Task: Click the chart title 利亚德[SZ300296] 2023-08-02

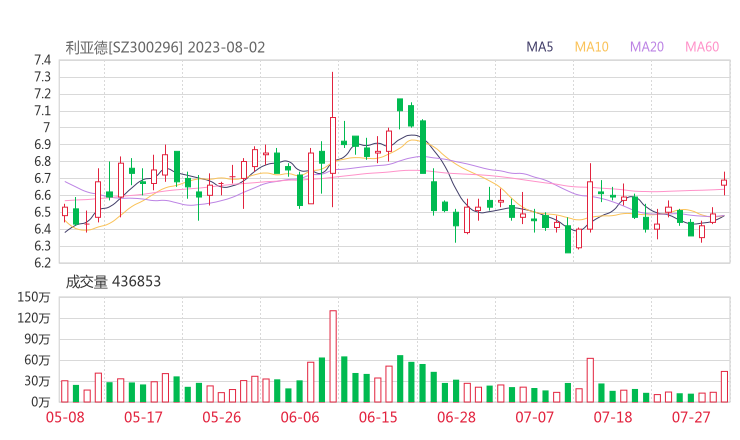Action: coord(165,48)
